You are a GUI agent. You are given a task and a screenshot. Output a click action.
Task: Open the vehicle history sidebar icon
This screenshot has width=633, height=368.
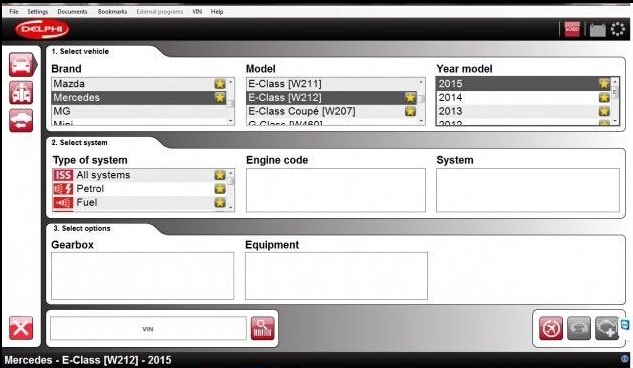pyautogui.click(x=21, y=121)
